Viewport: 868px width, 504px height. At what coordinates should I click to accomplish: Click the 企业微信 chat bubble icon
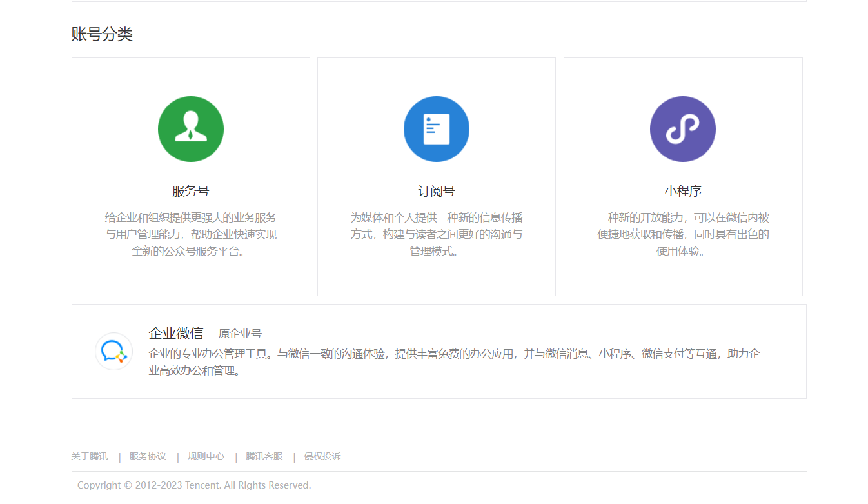point(113,351)
